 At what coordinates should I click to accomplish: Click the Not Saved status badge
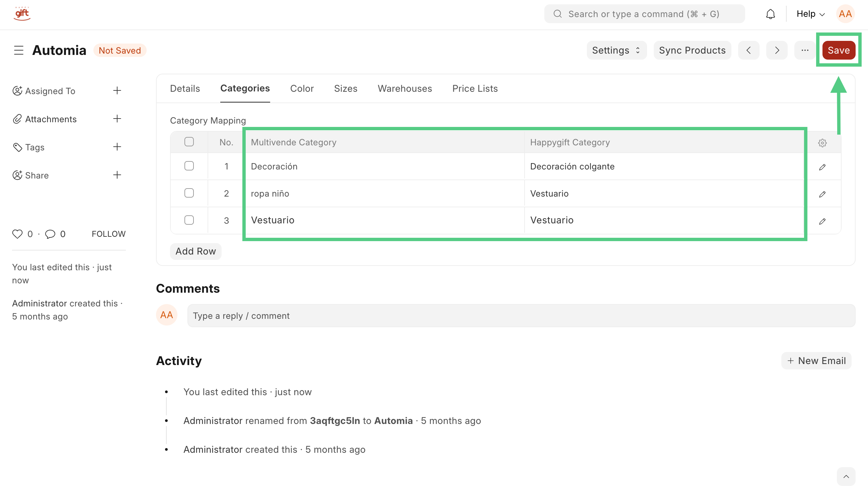[x=120, y=51]
